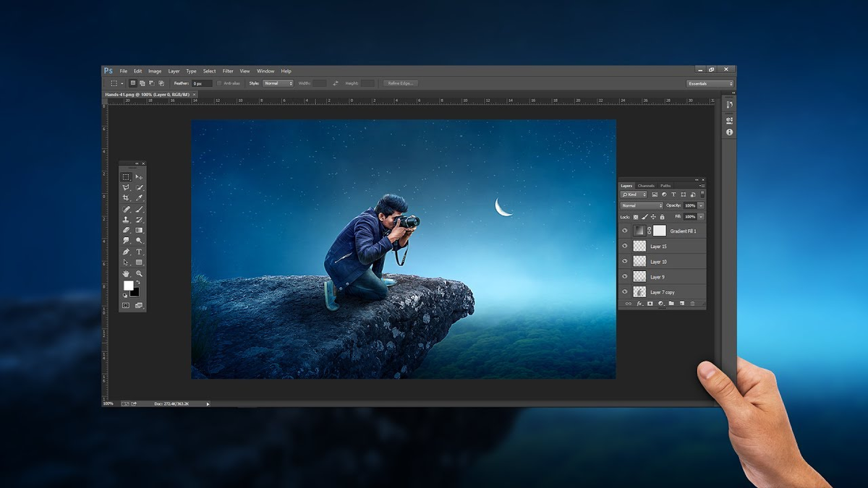Select the Horizontal Type tool
This screenshot has width=868, height=488.
(139, 252)
